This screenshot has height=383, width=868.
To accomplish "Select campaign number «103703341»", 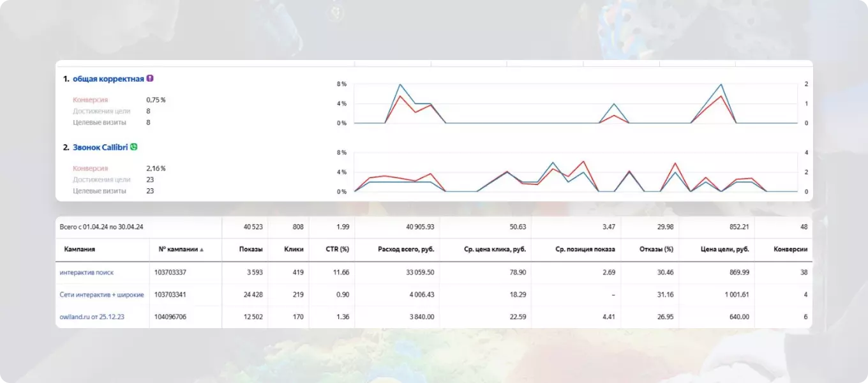I will pos(170,295).
